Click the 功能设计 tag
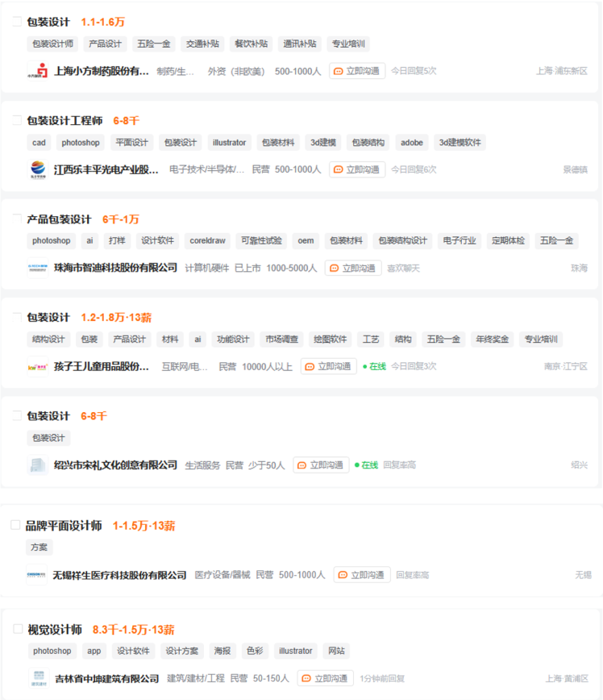The image size is (603, 700). [233, 340]
